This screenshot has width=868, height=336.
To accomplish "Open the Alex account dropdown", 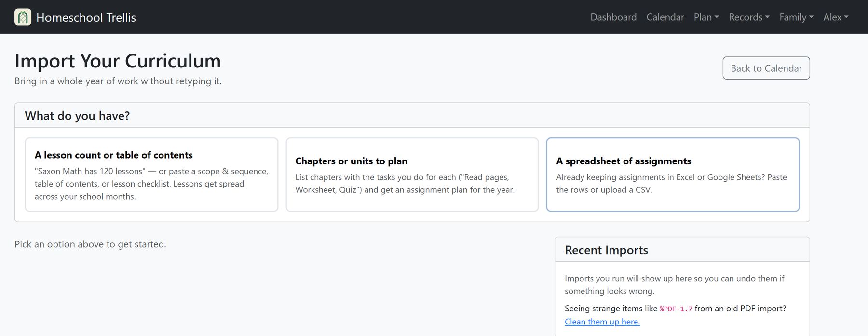I will coord(836,17).
